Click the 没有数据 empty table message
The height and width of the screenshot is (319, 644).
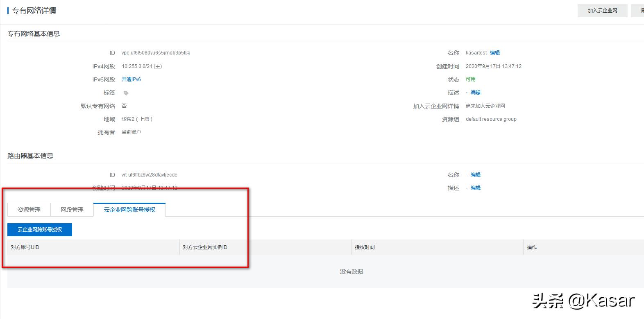[x=351, y=271]
